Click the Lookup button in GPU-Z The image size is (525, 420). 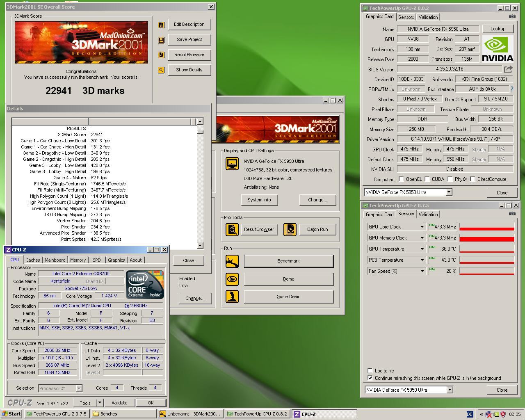pos(498,29)
